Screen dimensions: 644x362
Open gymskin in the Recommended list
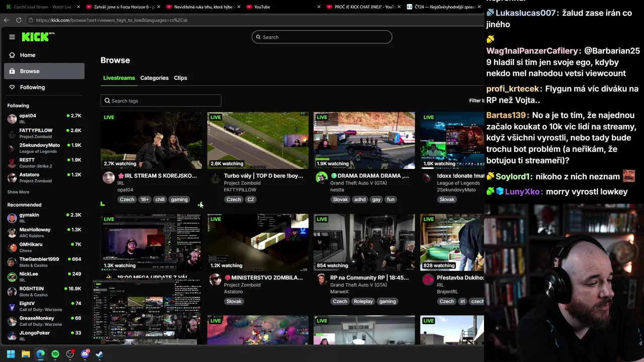[x=44, y=218]
